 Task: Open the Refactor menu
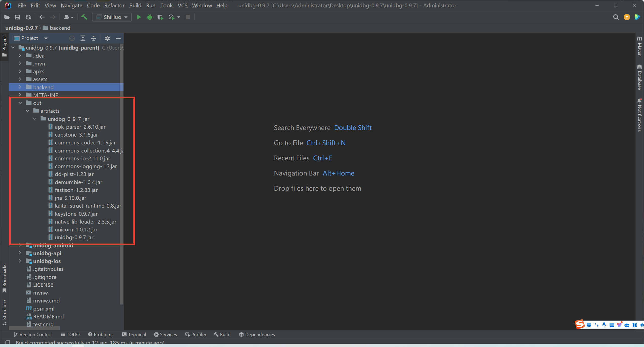[114, 6]
